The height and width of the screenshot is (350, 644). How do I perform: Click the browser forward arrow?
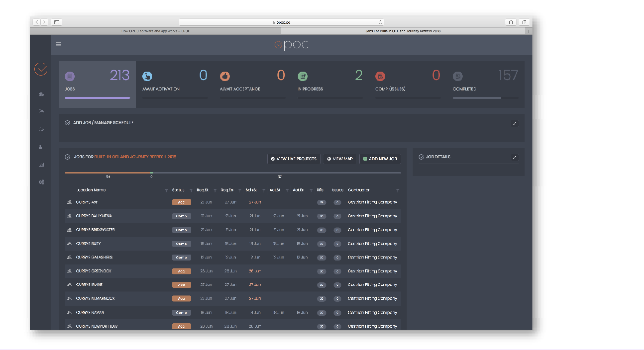(x=45, y=22)
